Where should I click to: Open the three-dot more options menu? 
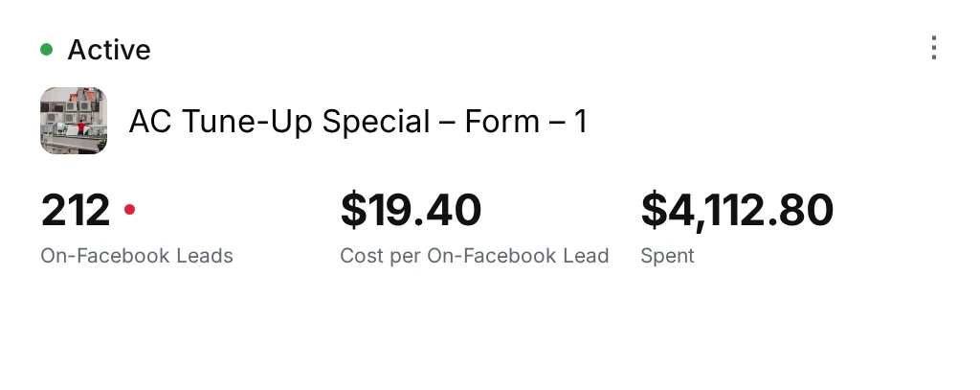point(934,48)
